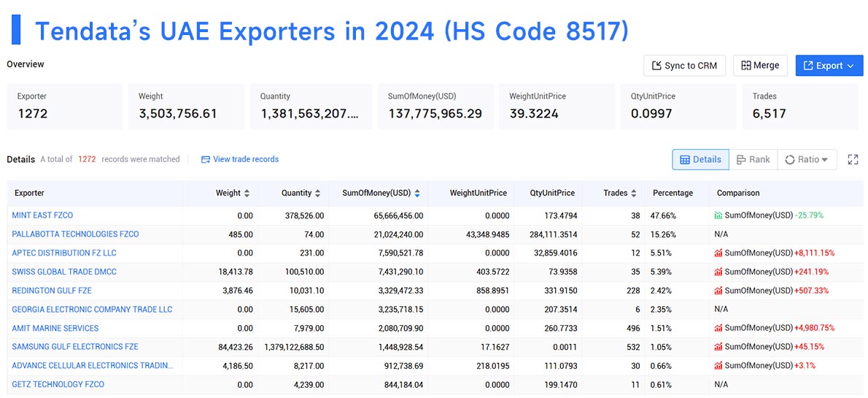Click APTEC DISTRIBUTION comparison chart icon
This screenshot has height=398, width=868.
point(718,253)
